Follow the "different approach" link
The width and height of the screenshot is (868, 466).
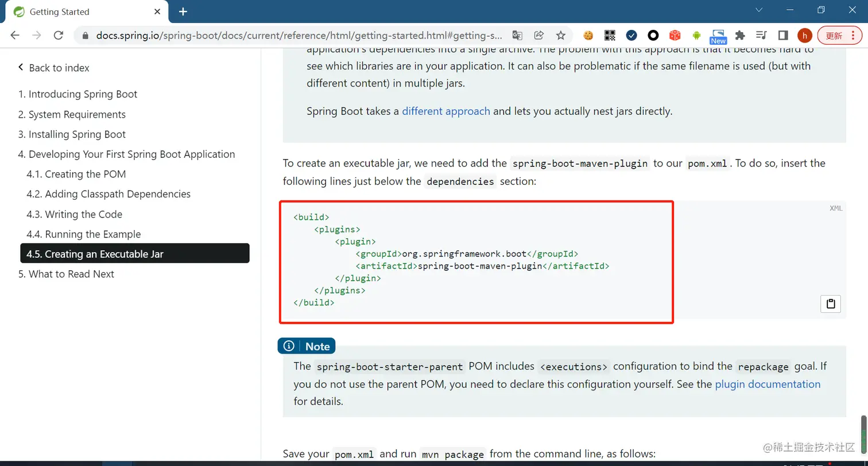coord(446,111)
